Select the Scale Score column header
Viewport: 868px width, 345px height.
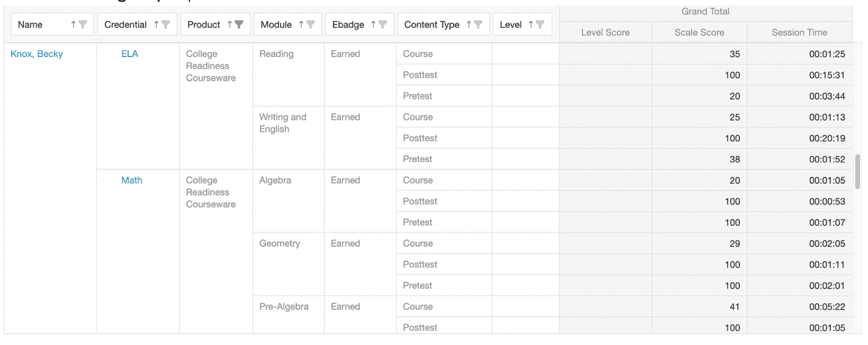tap(699, 33)
